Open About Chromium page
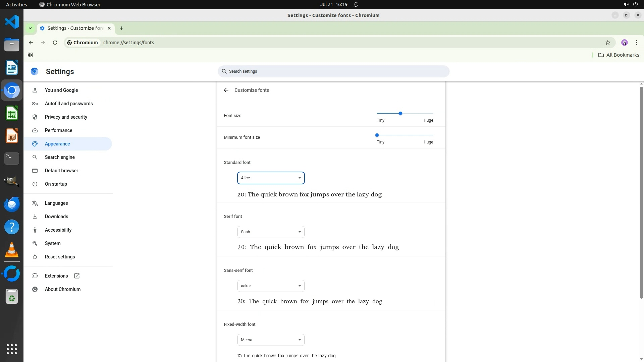 pyautogui.click(x=63, y=289)
